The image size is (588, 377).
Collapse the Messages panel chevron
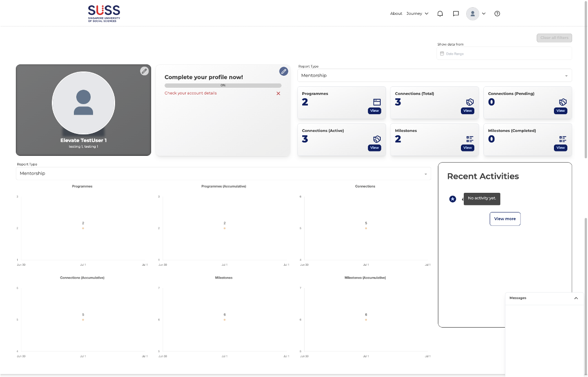click(576, 298)
